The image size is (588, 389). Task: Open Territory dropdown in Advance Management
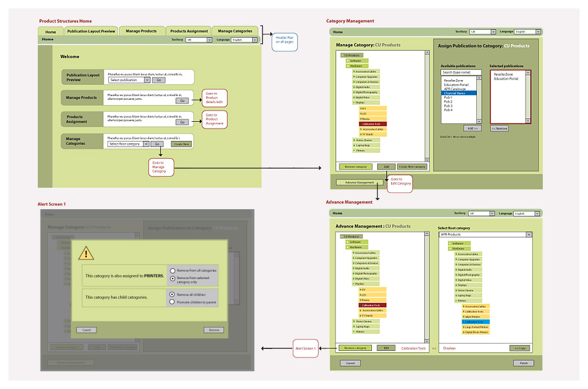pyautogui.click(x=481, y=213)
